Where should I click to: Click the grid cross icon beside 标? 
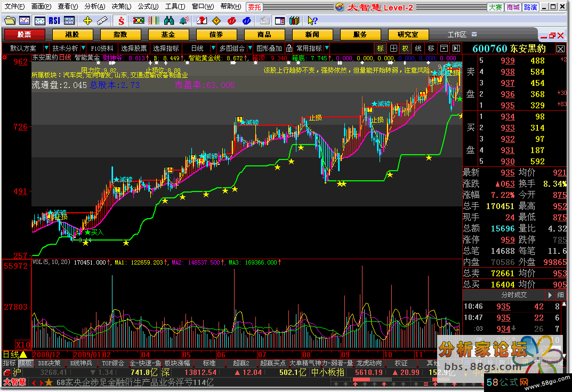[x=393, y=48]
